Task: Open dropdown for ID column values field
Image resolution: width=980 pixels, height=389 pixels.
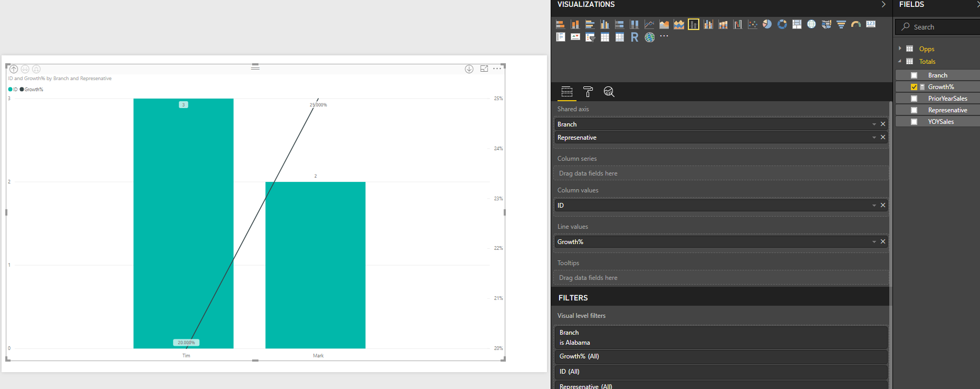Action: tap(874, 206)
